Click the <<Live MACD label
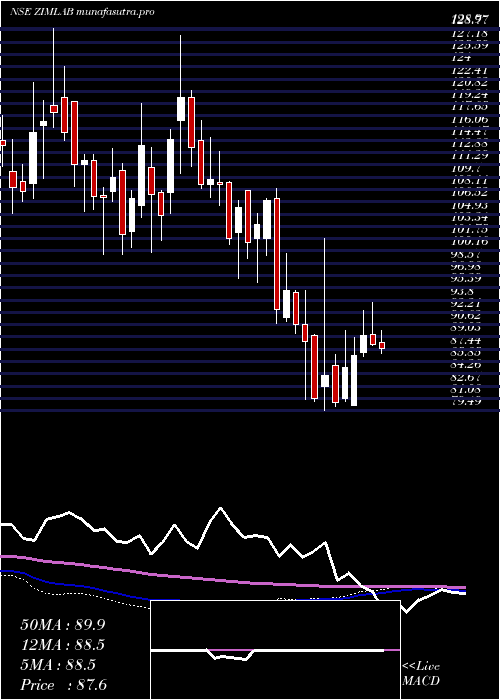This screenshot has height=700, width=500. coord(421,674)
